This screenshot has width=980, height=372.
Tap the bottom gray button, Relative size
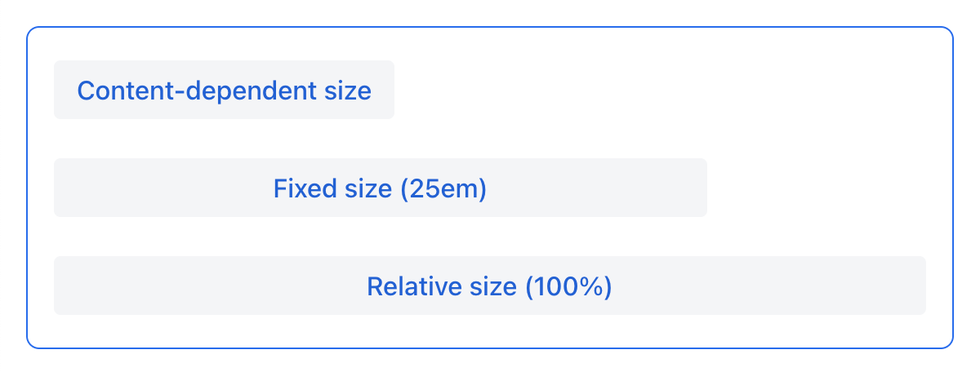coord(489,286)
